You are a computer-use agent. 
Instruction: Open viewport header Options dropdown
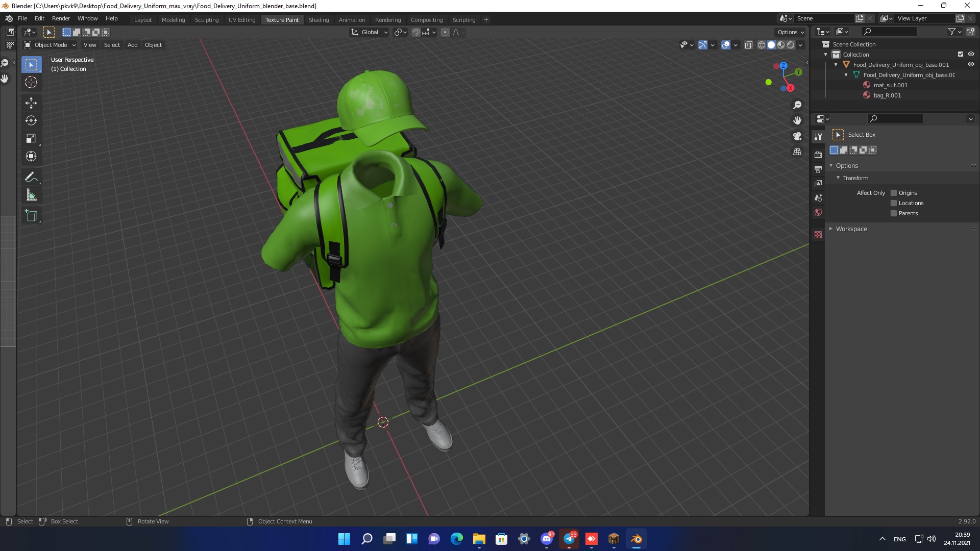[791, 32]
